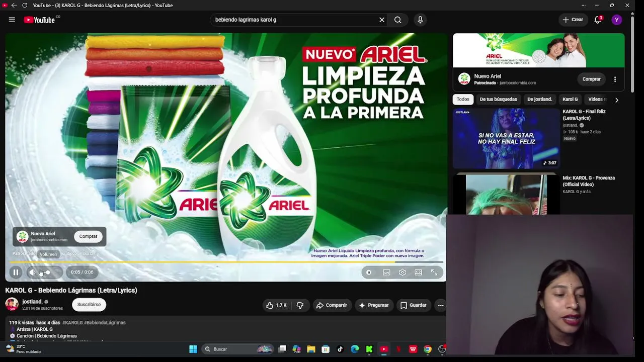Viewport: 644px width, 362px height.
Task: Open the jostland. channel avatar
Action: click(12, 304)
